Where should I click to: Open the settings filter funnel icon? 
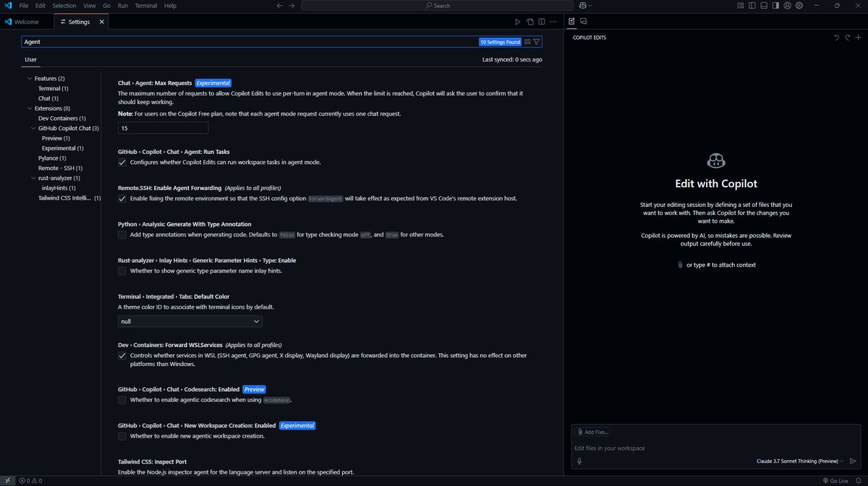pyautogui.click(x=537, y=42)
